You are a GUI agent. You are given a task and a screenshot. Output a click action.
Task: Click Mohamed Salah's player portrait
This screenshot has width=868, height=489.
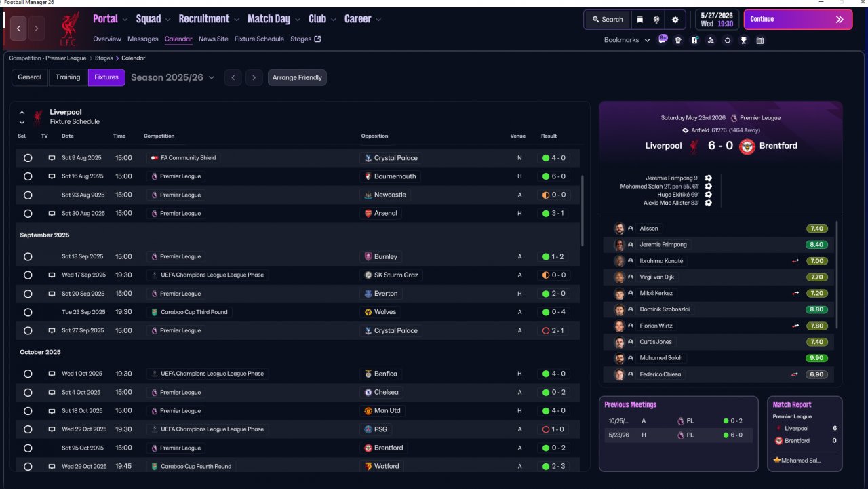(618, 358)
